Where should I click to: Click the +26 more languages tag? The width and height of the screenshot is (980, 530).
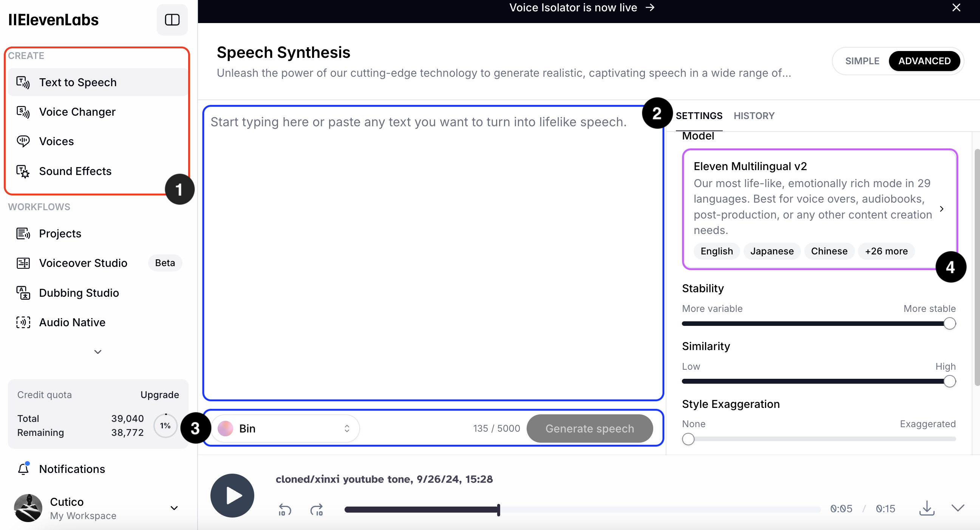886,251
